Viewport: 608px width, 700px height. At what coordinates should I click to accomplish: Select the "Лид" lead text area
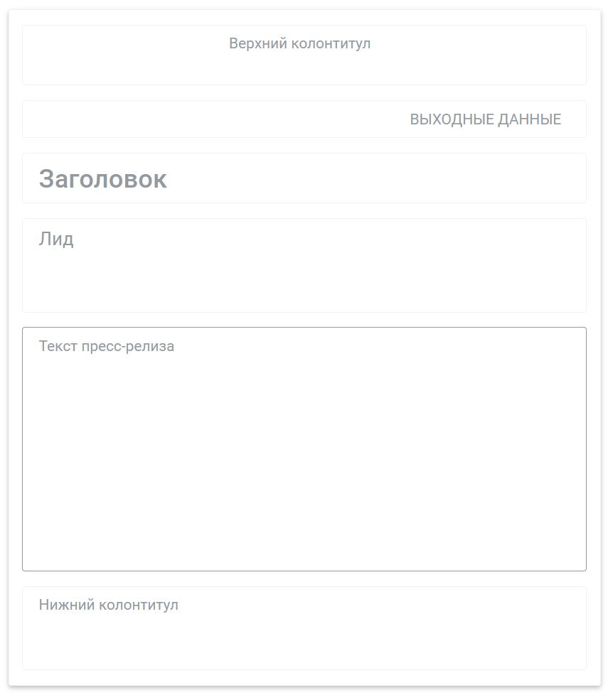click(304, 265)
